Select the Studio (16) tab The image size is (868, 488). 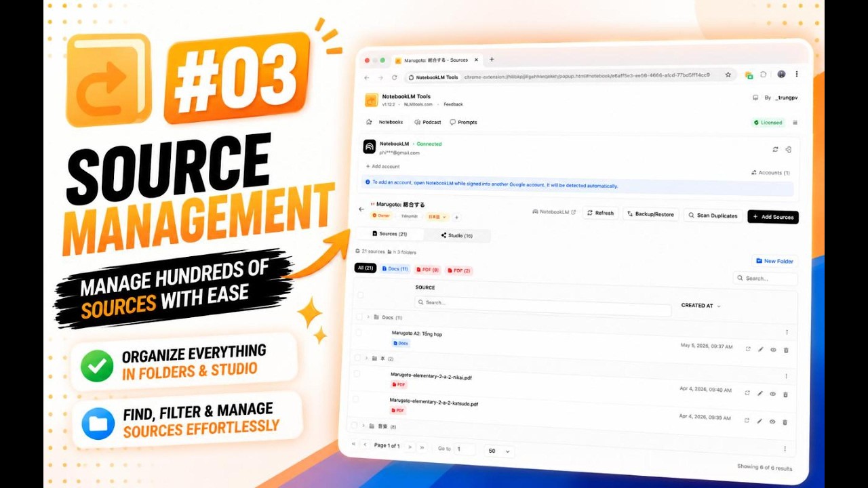click(x=457, y=235)
